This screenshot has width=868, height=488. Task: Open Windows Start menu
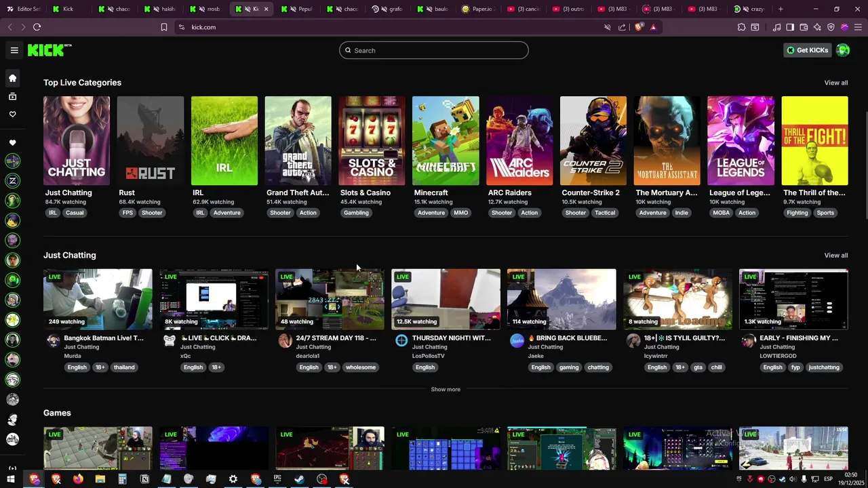point(11,479)
